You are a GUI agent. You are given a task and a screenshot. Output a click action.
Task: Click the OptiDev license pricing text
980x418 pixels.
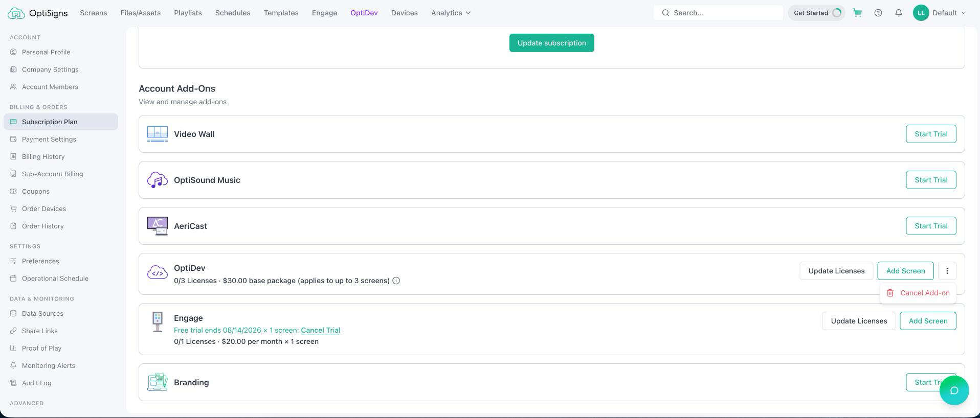(x=282, y=281)
